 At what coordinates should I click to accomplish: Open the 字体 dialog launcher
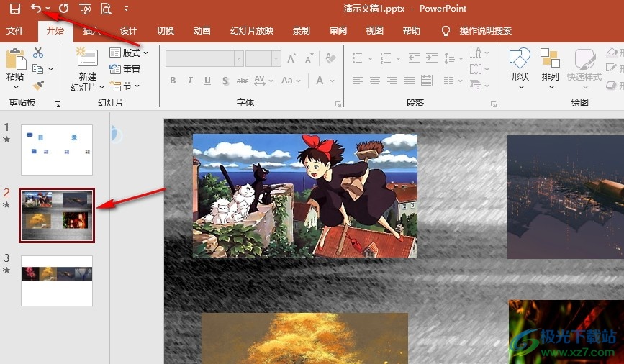coord(338,104)
